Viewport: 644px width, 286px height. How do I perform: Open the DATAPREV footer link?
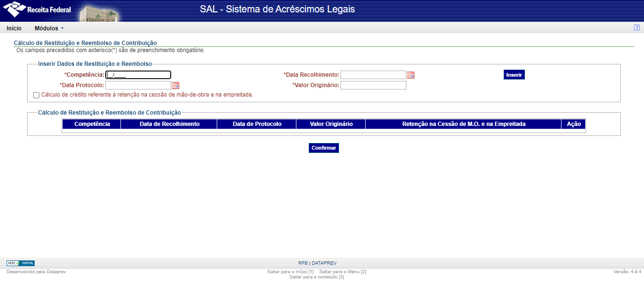(x=324, y=263)
